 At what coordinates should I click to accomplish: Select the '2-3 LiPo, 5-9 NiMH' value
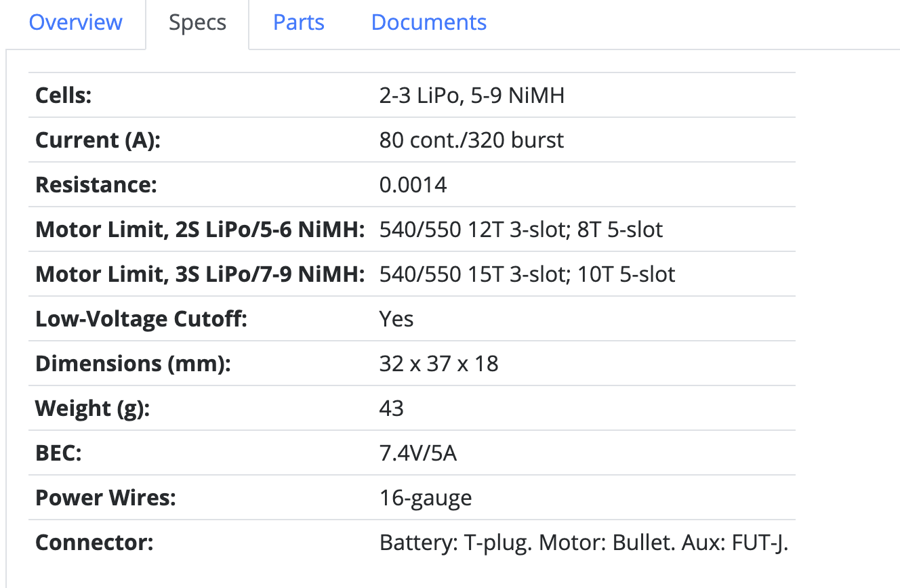click(x=472, y=96)
